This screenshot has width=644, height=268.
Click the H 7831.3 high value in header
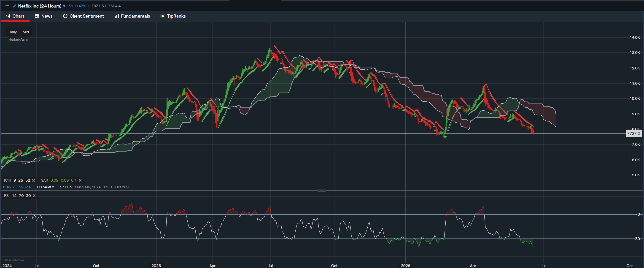pyautogui.click(x=96, y=6)
